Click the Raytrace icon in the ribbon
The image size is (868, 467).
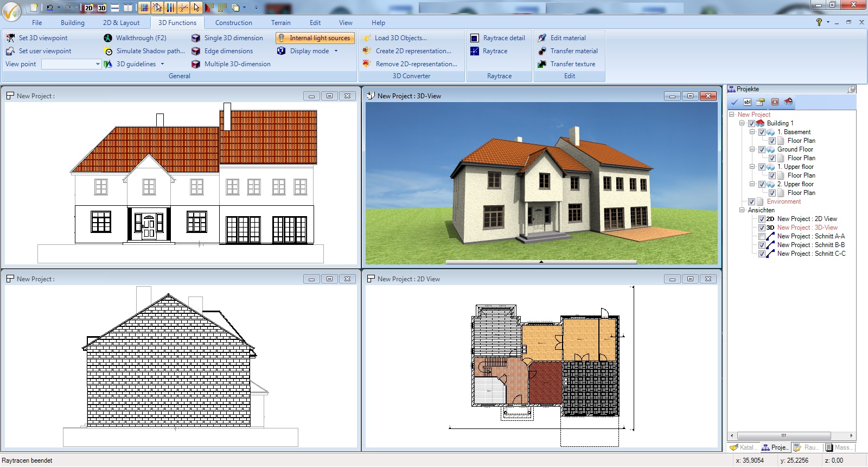tap(474, 51)
